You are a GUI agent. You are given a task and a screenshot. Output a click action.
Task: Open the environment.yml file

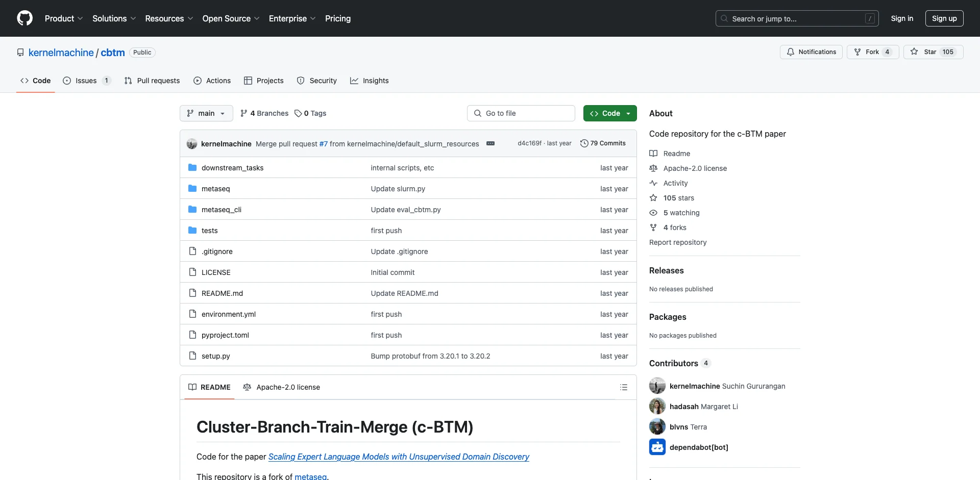point(229,314)
